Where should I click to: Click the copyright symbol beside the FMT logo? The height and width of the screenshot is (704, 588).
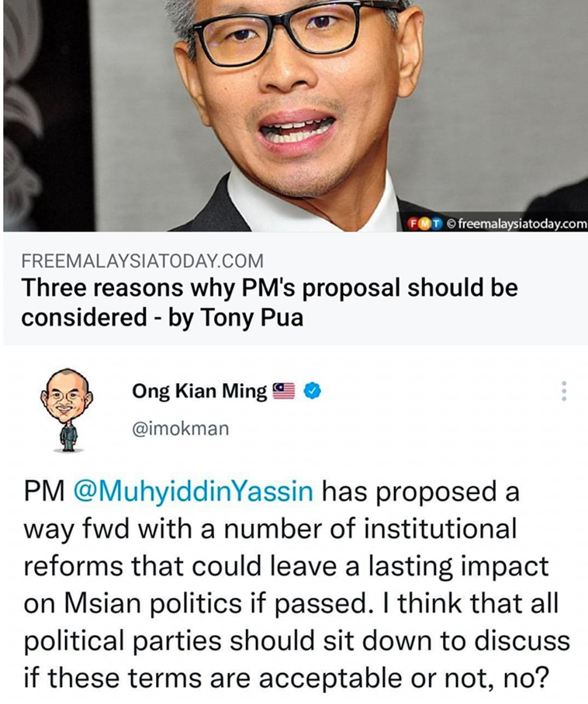click(x=451, y=223)
